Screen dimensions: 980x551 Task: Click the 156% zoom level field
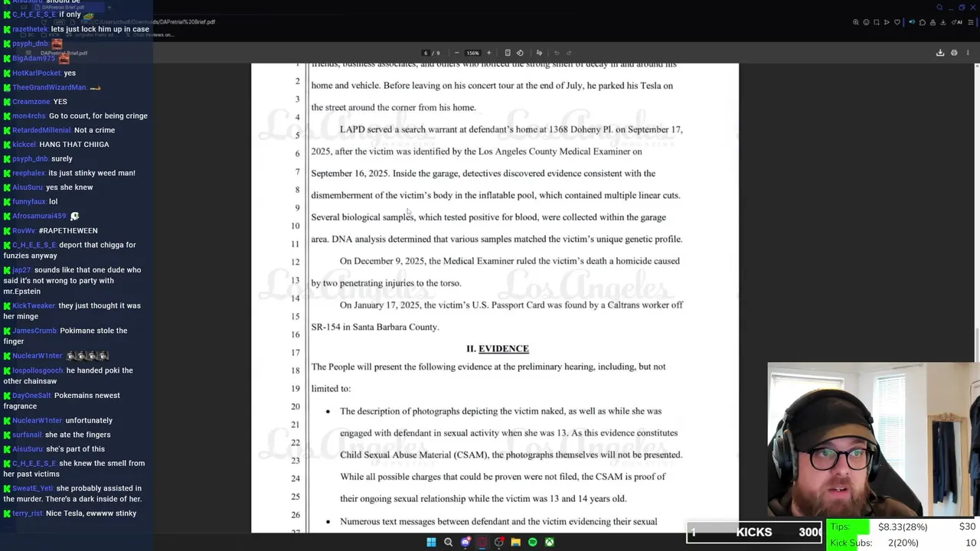click(x=472, y=53)
